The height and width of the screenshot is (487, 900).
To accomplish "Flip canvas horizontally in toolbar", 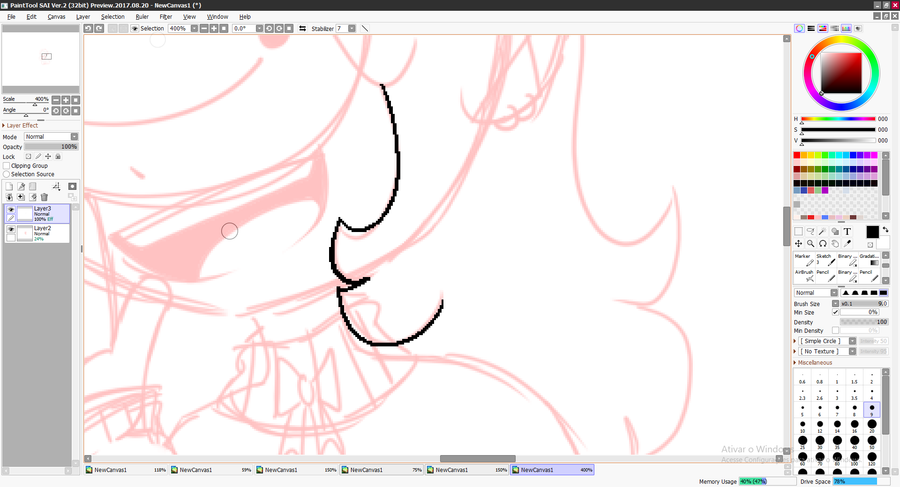I will pos(302,28).
